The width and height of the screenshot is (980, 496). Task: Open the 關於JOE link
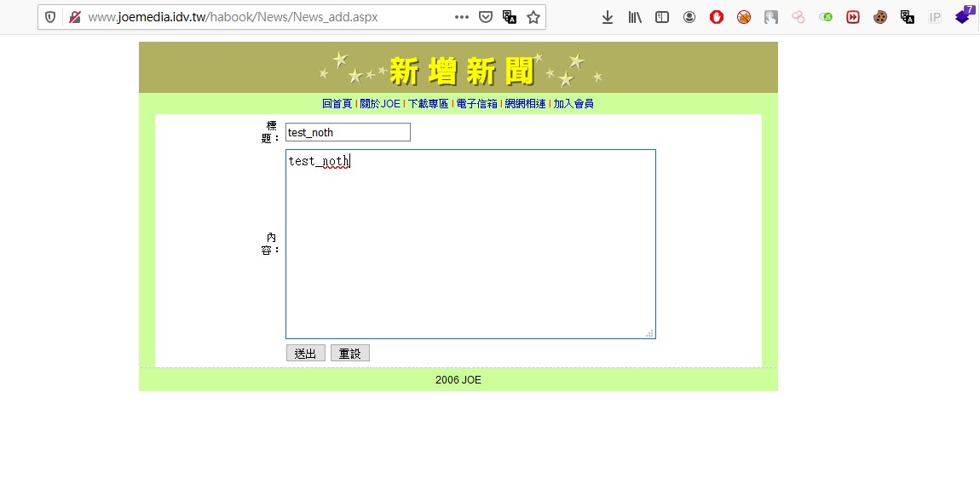[x=380, y=104]
